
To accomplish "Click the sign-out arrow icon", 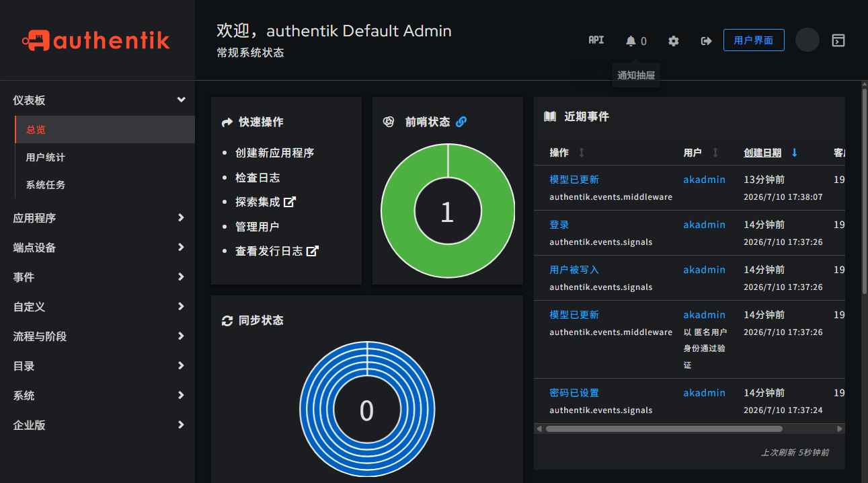I will coord(706,41).
